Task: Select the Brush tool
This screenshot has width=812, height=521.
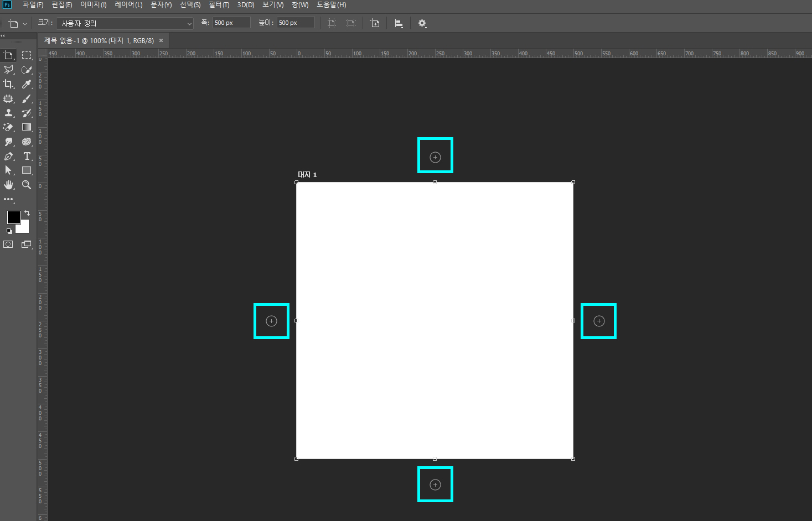Action: [x=27, y=98]
